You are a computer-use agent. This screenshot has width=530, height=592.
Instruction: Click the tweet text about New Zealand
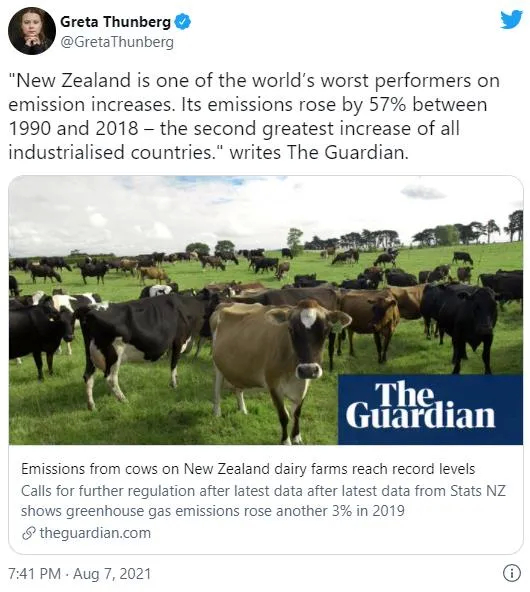[x=254, y=116]
